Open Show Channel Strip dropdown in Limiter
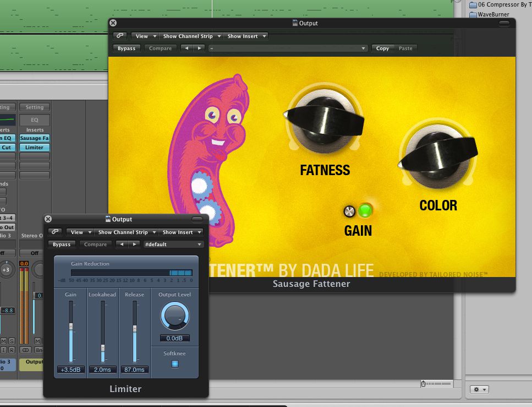Image resolution: width=532 pixels, height=407 pixels. (126, 232)
